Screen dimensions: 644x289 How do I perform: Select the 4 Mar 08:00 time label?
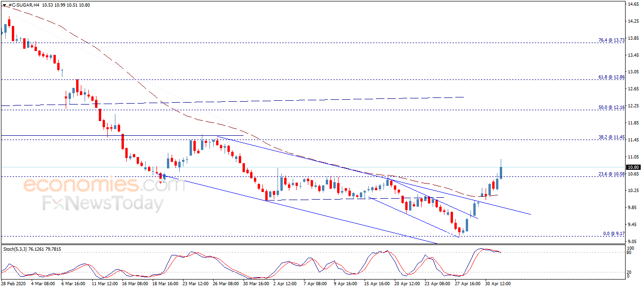[x=42, y=284]
